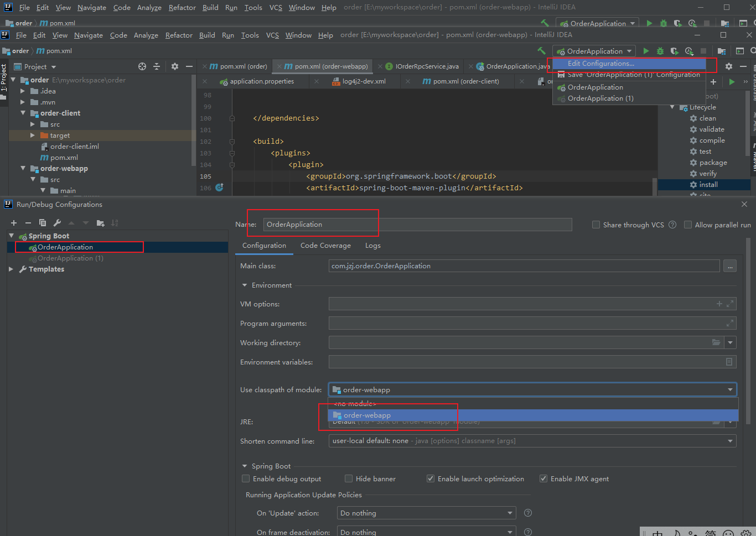
Task: Switch to Logs tab
Action: [372, 245]
